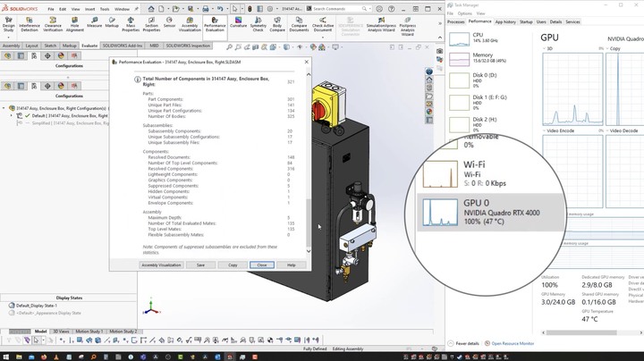Expand the 314147 Assy configuration tree node
The width and height of the screenshot is (644, 361).
[4, 107]
